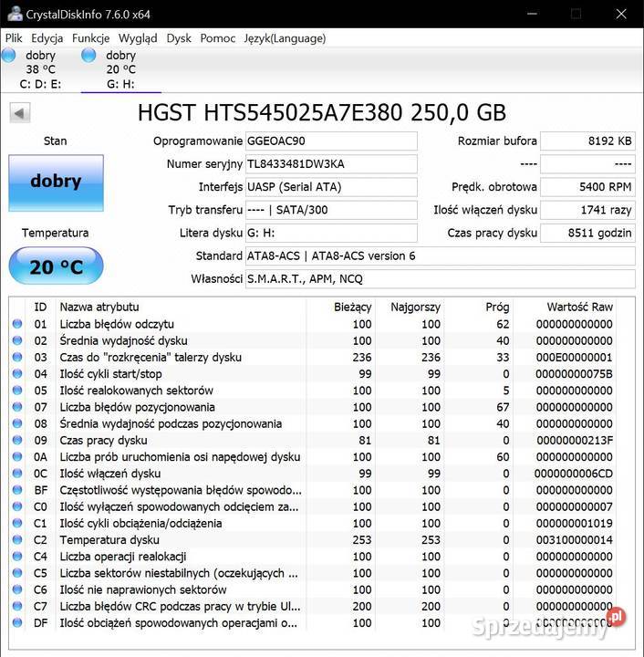Click status dot for 0C Ilość włączeń dysku
Viewport: 644px width, 657px height.
pos(17,474)
